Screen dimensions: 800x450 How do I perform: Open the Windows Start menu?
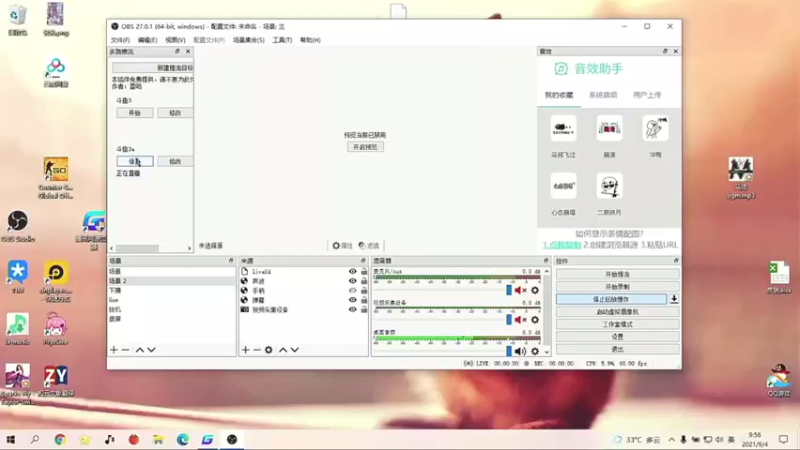(x=11, y=439)
